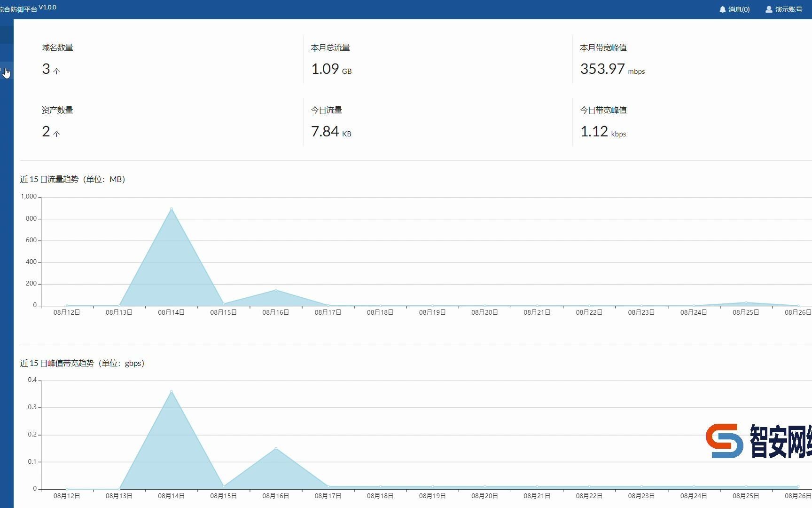Click the monthly traffic value 1.09
Screen dimensions: 812x508
point(325,69)
